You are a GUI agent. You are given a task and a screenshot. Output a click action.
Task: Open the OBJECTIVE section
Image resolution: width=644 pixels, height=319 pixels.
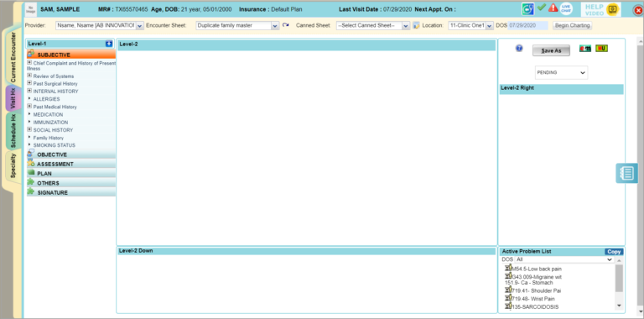click(x=71, y=154)
